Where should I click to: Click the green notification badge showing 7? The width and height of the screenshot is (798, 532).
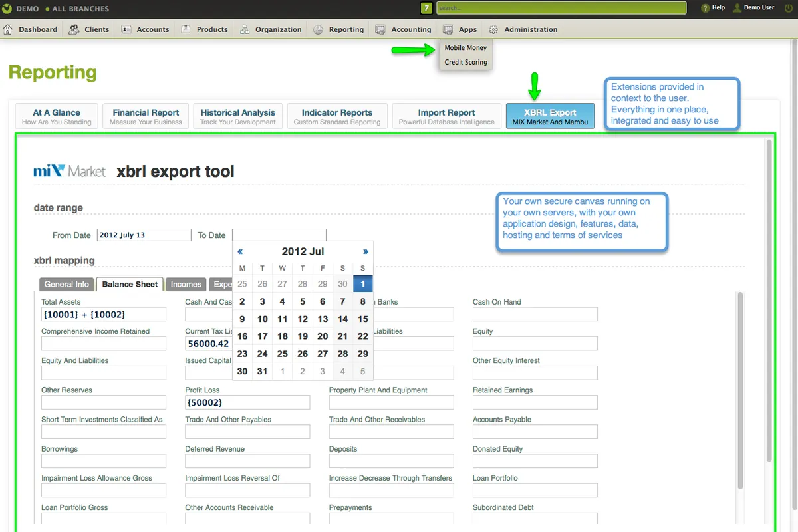click(x=426, y=8)
